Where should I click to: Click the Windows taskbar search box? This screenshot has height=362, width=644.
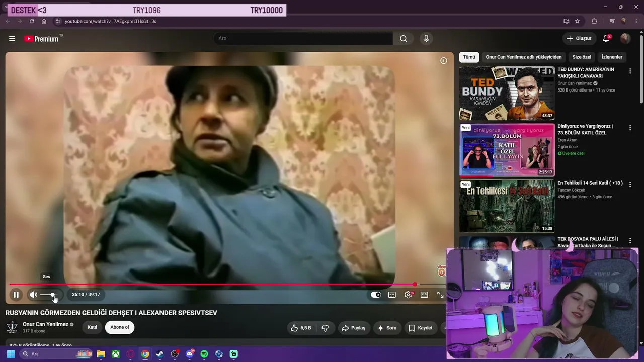click(x=56, y=354)
